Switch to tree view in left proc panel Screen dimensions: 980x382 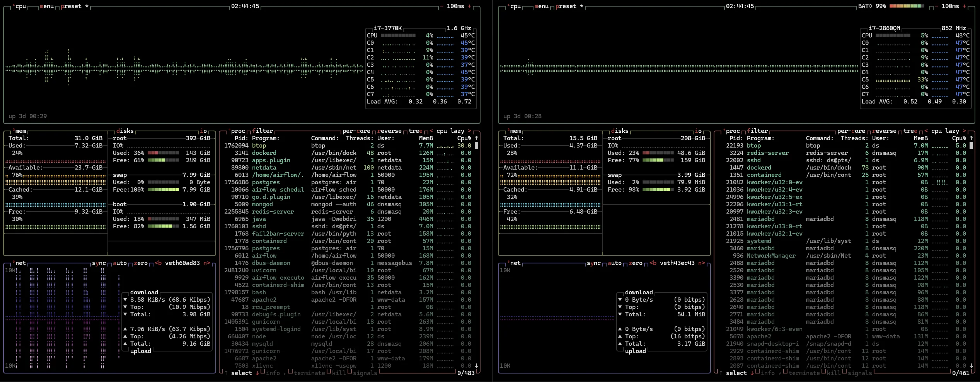(416, 131)
